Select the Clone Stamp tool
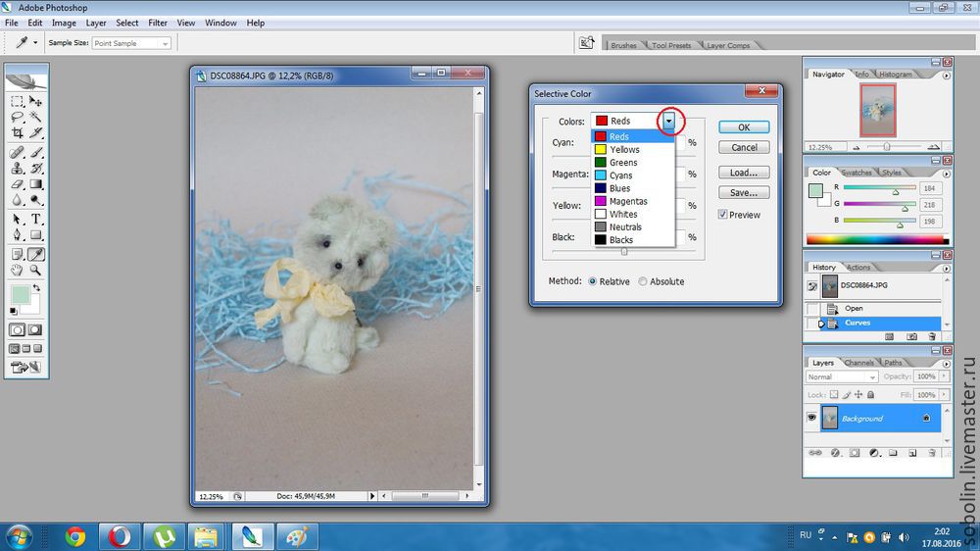Viewport: 980px width, 551px height. pyautogui.click(x=17, y=169)
